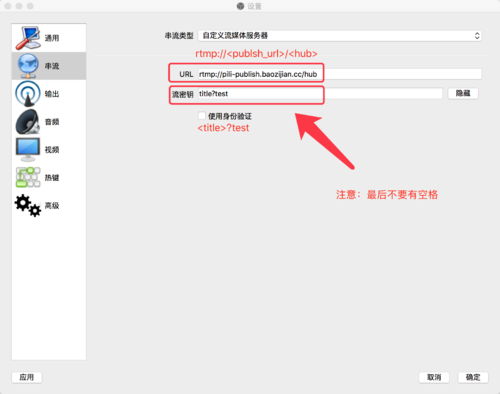Click the 热键 sidebar label
This screenshot has height=394, width=500.
[x=52, y=178]
